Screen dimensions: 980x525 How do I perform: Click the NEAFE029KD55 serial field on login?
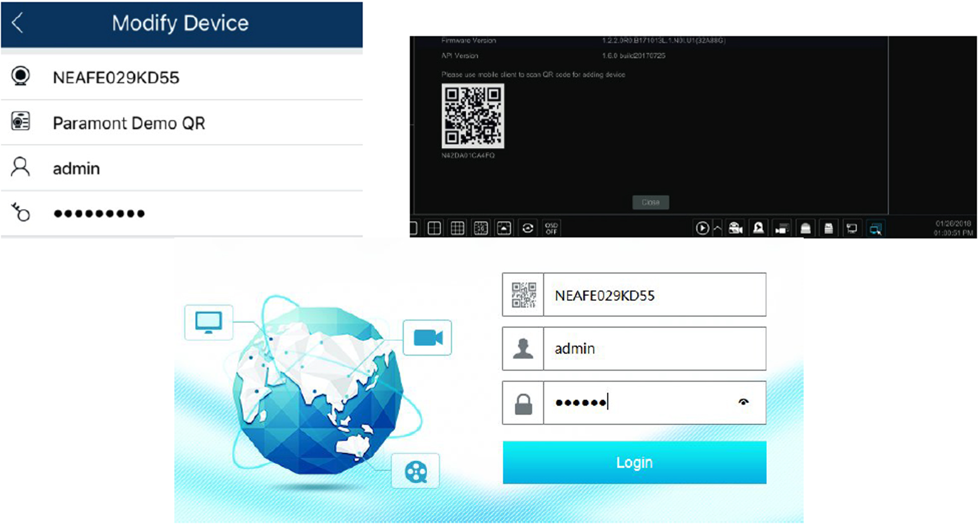coord(654,295)
